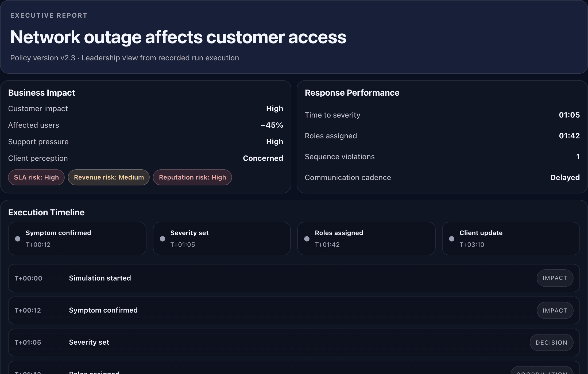Click the Communication cadence Delayed value

(x=565, y=178)
